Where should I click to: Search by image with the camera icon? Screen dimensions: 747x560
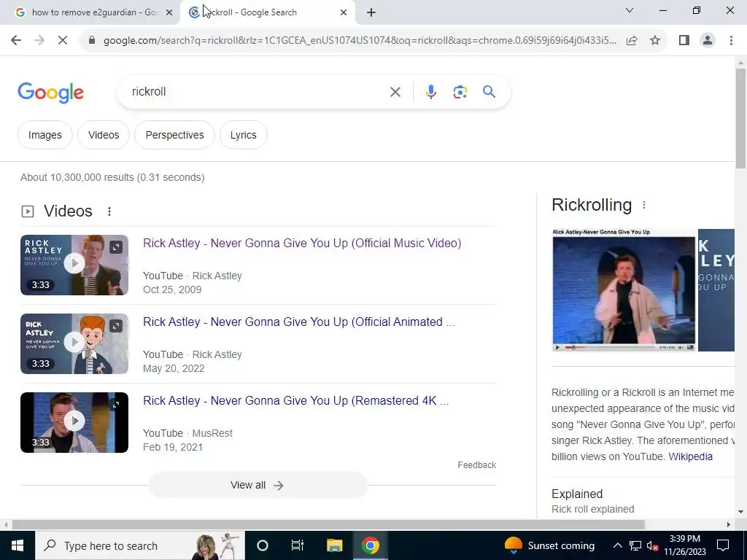click(x=460, y=92)
